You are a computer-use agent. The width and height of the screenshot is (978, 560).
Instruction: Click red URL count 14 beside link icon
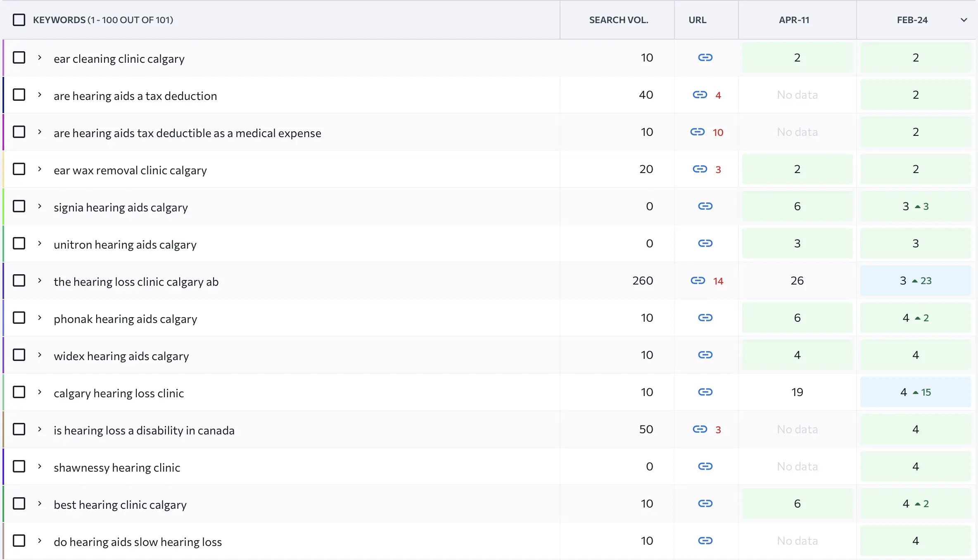click(x=718, y=281)
